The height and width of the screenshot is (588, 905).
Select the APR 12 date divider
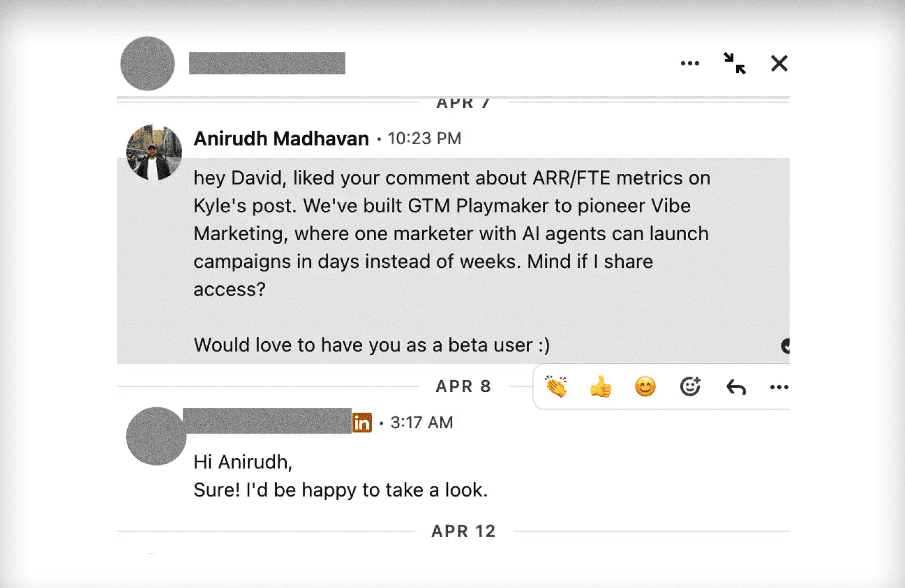coord(463,531)
